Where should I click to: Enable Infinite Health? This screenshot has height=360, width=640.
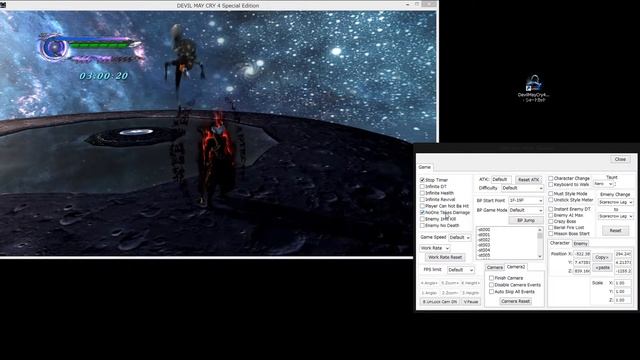click(422, 193)
